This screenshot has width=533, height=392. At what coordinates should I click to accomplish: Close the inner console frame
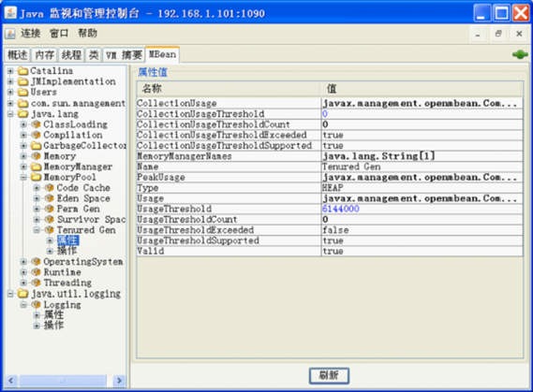(519, 34)
